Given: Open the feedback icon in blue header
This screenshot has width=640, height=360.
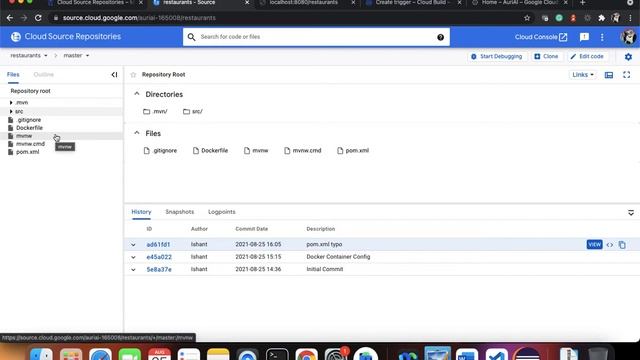Looking at the screenshot, I should [584, 37].
